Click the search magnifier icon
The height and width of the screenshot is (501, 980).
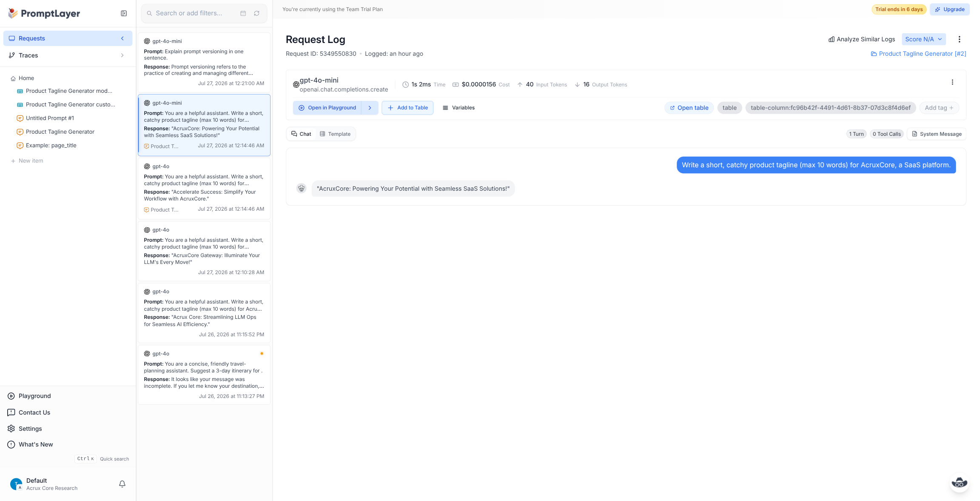(x=150, y=14)
